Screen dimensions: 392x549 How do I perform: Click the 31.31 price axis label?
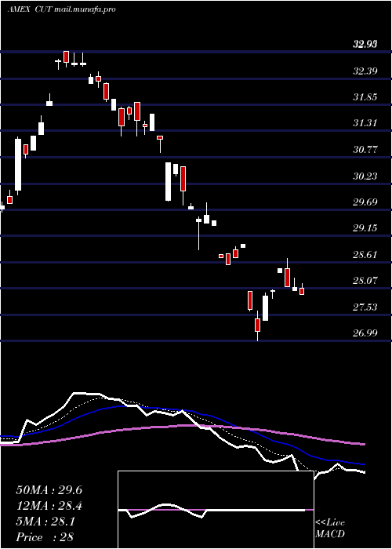click(365, 123)
